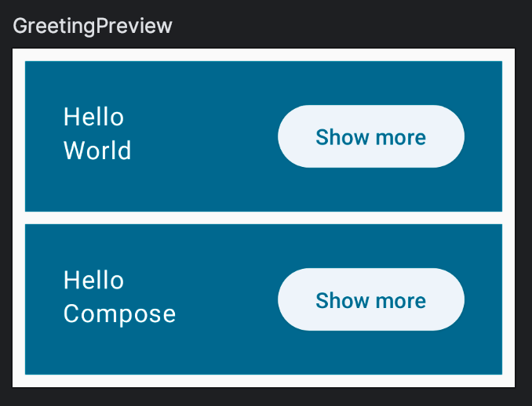Screen dimensions: 532x406
Task: Click blue padding left of "Hello Compose" text
Action: pyautogui.click(x=43, y=298)
